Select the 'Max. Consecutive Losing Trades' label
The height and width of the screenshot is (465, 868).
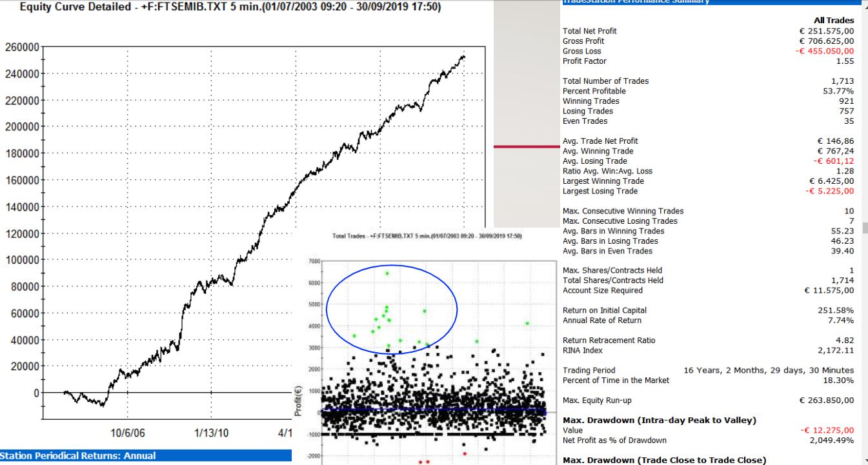620,221
